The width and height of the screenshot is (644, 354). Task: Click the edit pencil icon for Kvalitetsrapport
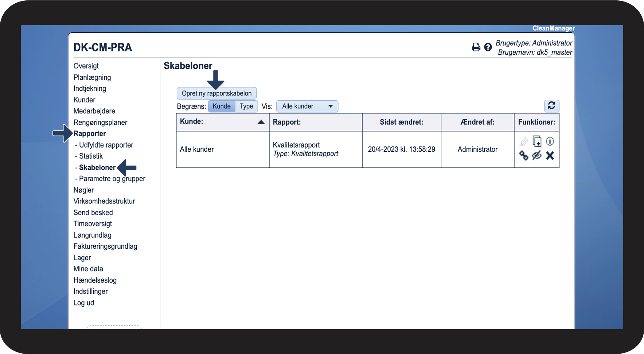tap(524, 141)
